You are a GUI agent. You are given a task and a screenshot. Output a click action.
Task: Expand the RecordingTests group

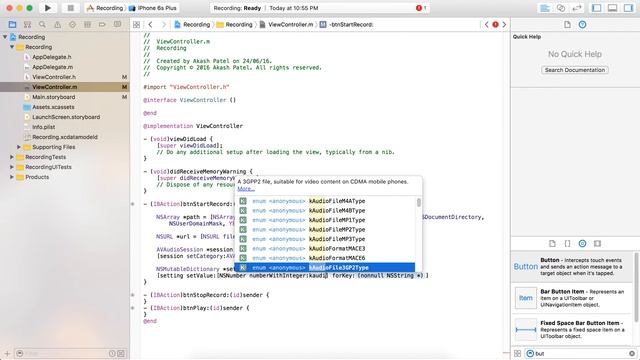coord(12,157)
